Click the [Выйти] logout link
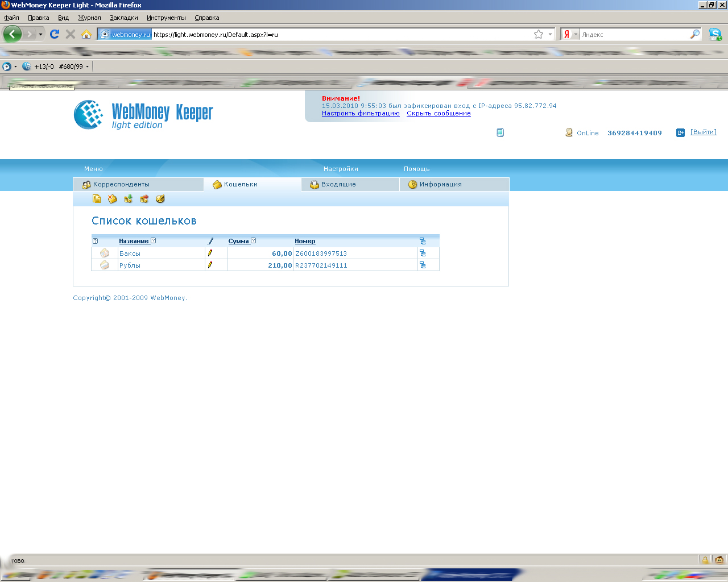728x582 pixels. pyautogui.click(x=704, y=132)
